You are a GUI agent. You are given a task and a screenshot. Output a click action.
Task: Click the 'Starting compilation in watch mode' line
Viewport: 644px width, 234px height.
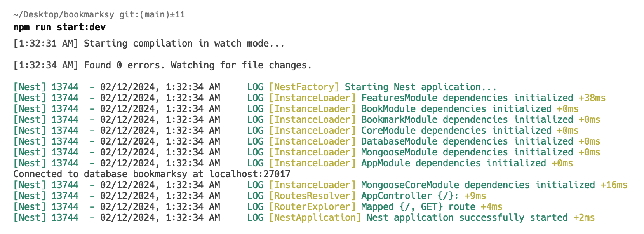tap(184, 44)
